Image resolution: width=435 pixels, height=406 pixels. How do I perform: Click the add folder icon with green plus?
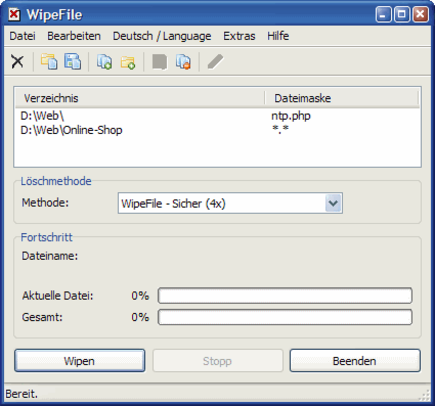pos(128,62)
